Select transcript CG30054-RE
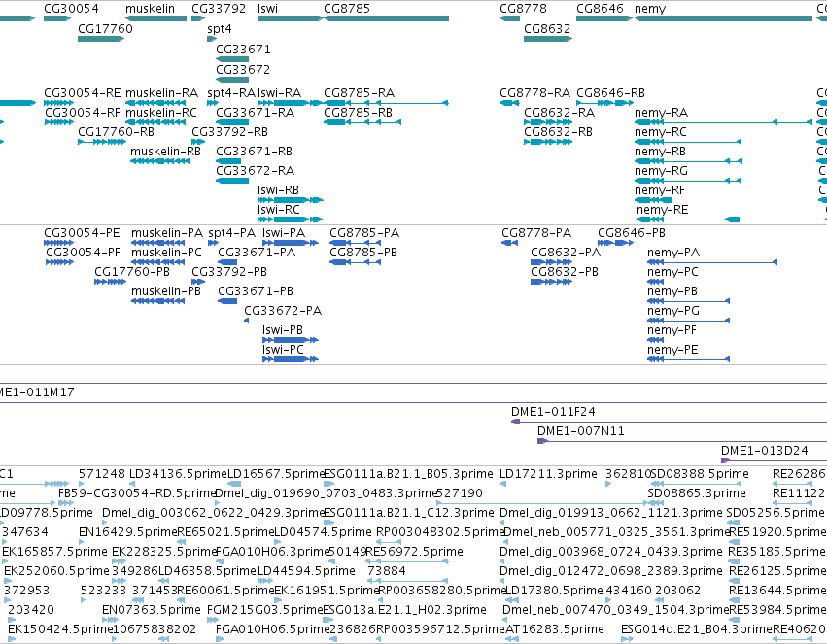 coord(58,103)
